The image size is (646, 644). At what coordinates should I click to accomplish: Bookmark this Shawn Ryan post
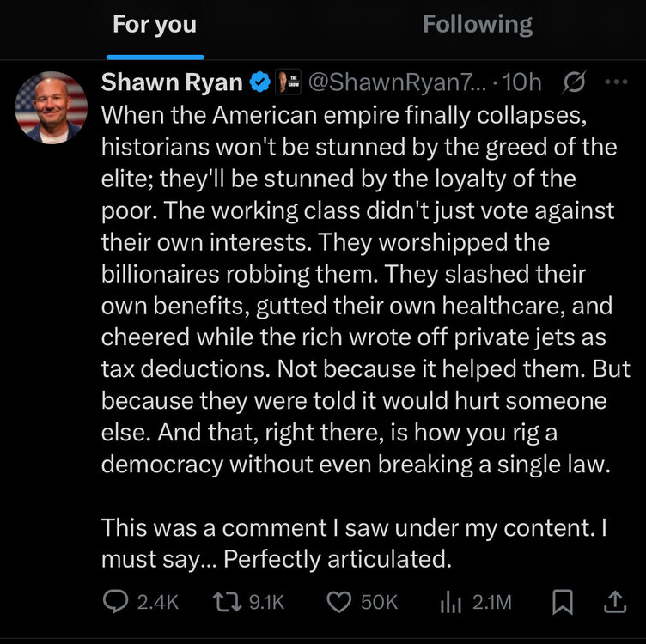pyautogui.click(x=562, y=603)
